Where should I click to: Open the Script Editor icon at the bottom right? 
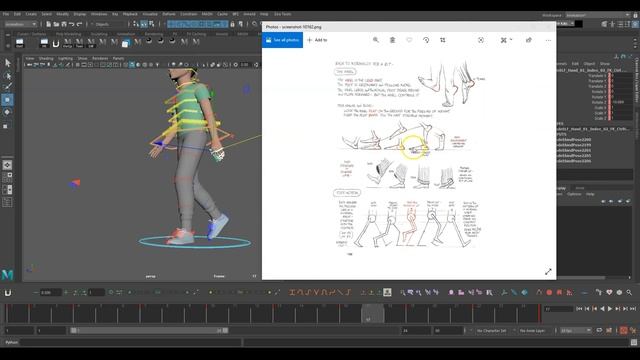pos(634,342)
